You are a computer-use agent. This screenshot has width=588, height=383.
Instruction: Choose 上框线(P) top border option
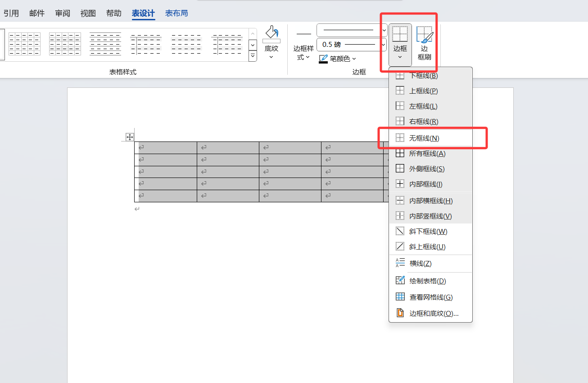coord(430,91)
